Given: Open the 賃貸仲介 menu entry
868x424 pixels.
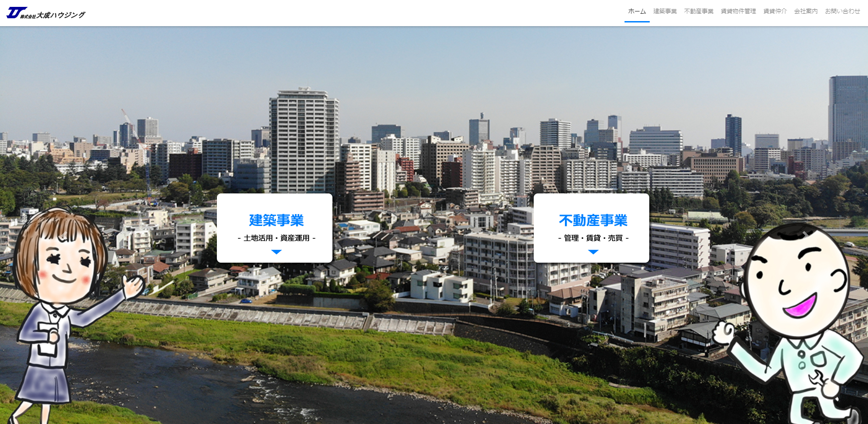Looking at the screenshot, I should [775, 11].
